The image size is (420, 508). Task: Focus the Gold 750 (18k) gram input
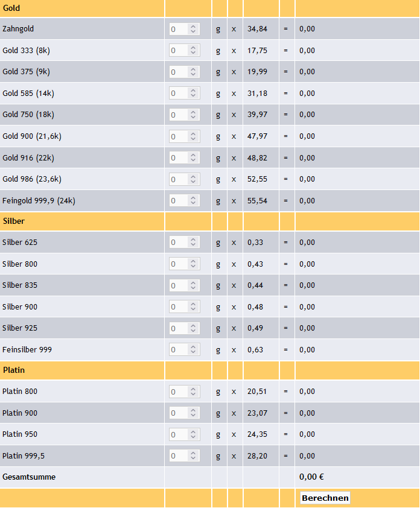tap(179, 115)
